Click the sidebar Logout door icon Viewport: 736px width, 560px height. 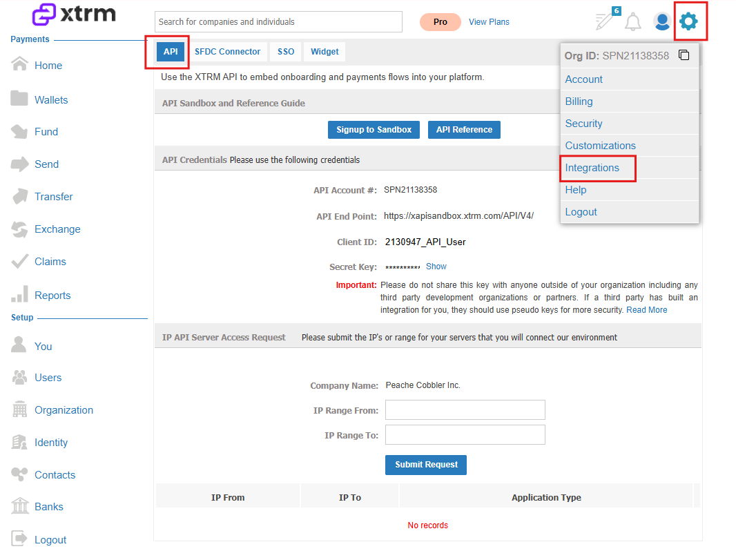click(x=19, y=539)
